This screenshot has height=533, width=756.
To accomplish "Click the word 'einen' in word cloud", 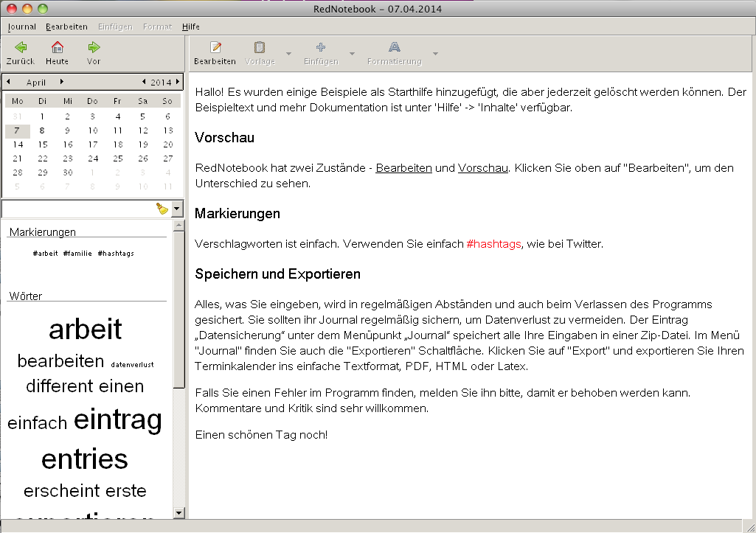I will pyautogui.click(x=122, y=386).
